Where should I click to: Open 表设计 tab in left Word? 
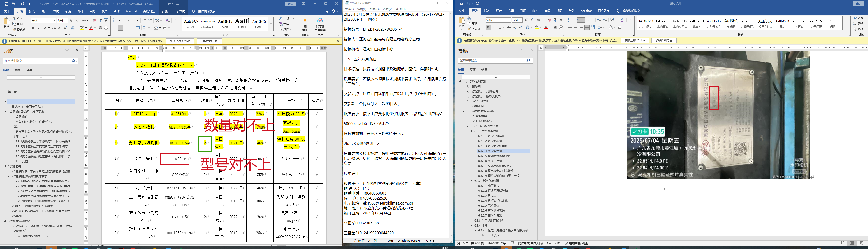pyautogui.click(x=166, y=11)
